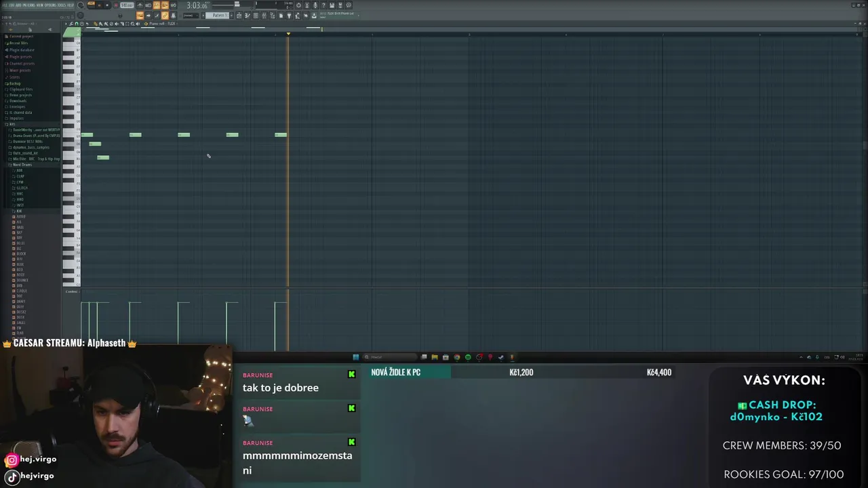This screenshot has width=868, height=488.
Task: Open the Control event lane selector
Action: (x=71, y=291)
